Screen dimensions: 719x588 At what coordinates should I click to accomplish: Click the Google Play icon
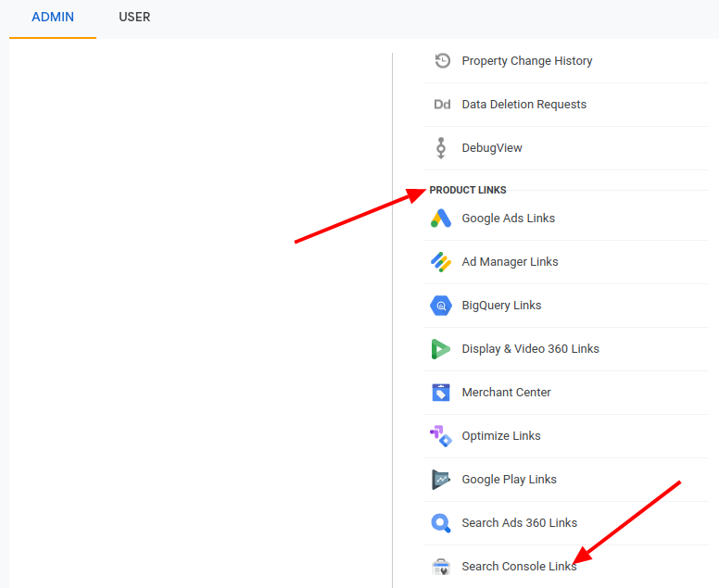click(441, 480)
